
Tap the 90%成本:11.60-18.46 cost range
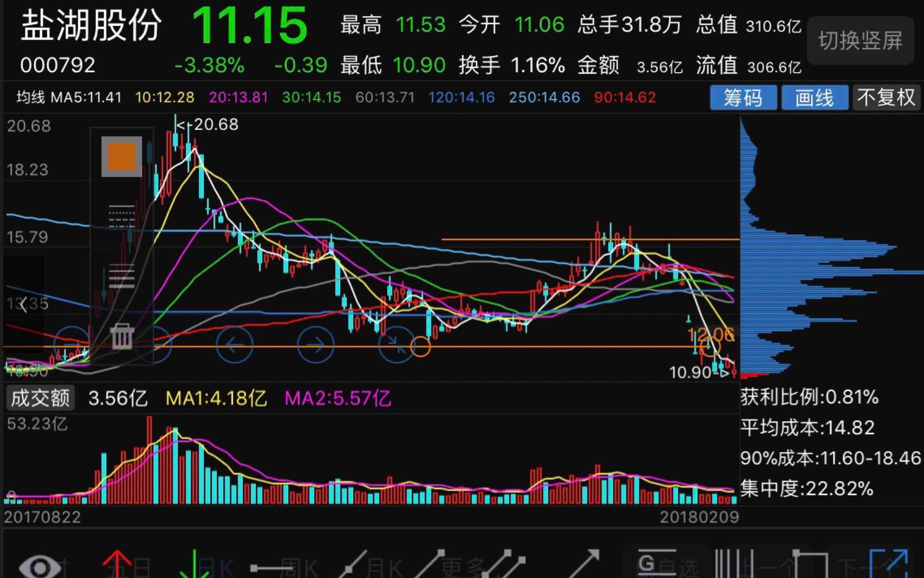click(831, 458)
